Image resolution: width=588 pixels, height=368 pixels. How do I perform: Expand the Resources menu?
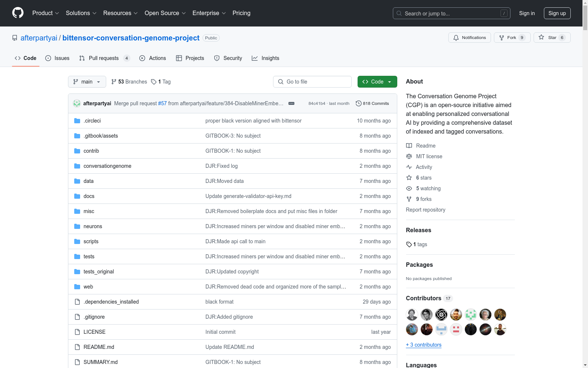tap(121, 13)
